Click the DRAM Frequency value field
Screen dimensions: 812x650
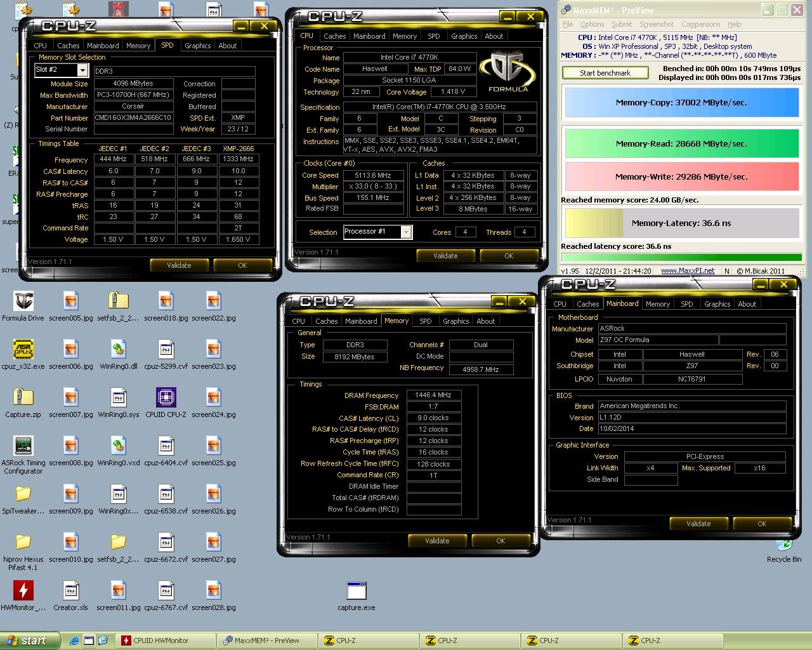tap(433, 395)
